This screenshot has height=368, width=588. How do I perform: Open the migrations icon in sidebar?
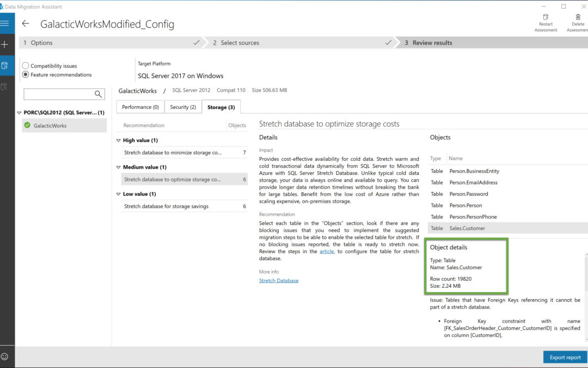tap(5, 87)
